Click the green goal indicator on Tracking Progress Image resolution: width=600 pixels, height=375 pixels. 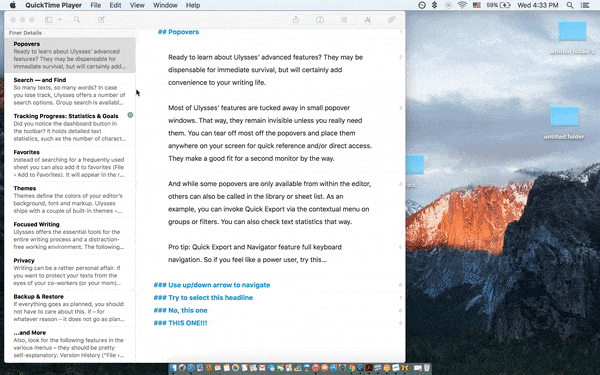point(130,115)
